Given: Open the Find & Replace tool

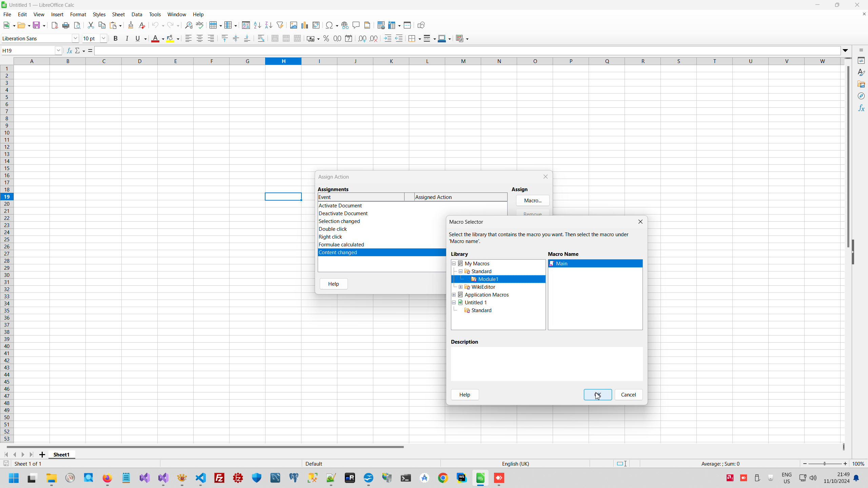Looking at the screenshot, I should click(x=189, y=25).
